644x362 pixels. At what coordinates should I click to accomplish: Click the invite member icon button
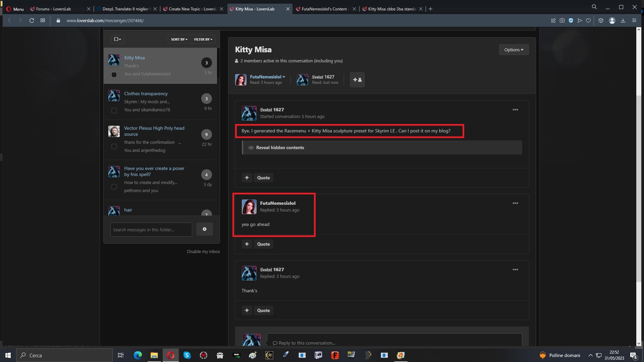(x=357, y=80)
